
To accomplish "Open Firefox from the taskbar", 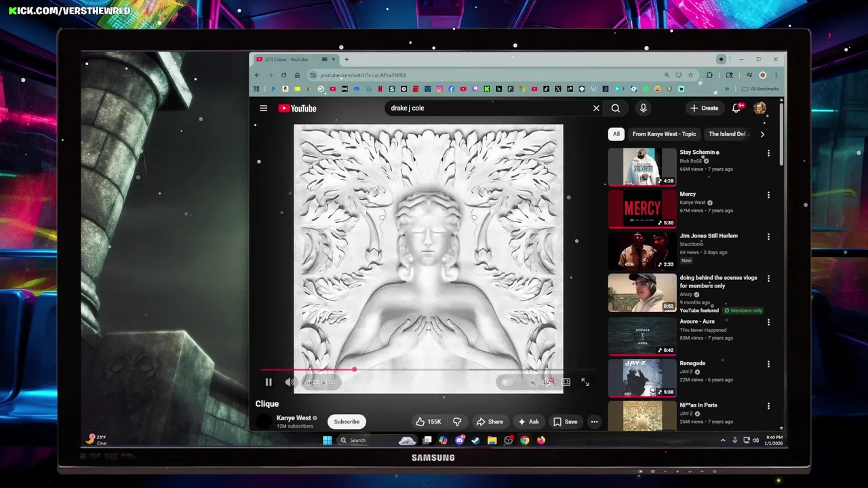I will tap(540, 441).
